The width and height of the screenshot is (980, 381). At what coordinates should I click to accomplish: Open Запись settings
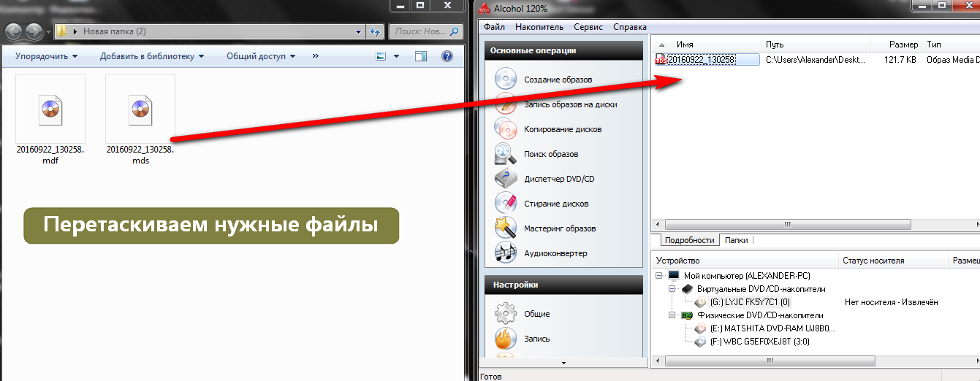[536, 339]
